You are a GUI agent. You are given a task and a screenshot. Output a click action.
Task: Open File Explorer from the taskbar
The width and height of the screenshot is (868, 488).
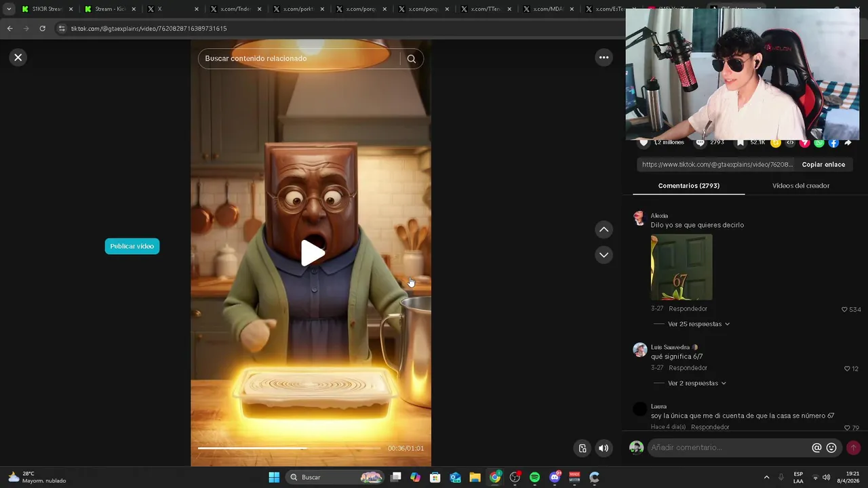coord(475,477)
